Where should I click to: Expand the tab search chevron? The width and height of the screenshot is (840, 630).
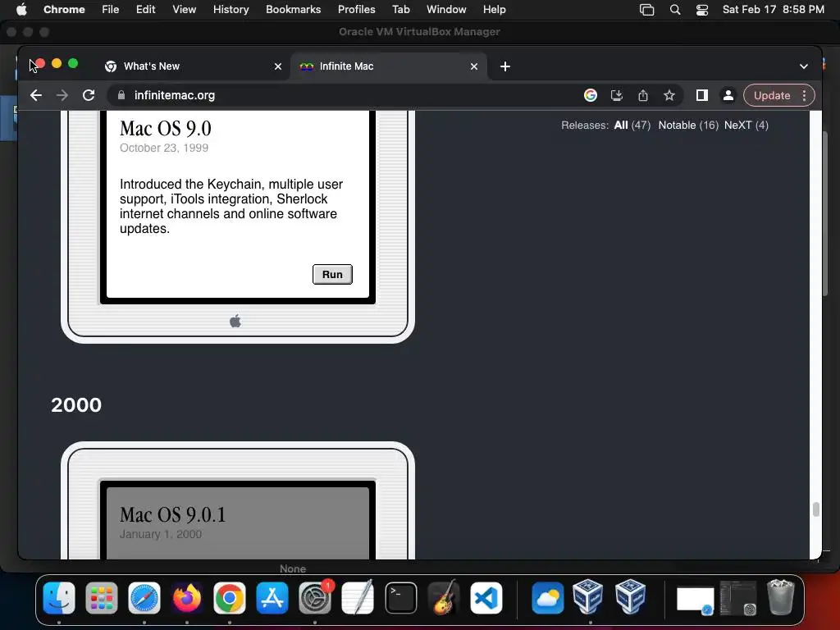[804, 66]
